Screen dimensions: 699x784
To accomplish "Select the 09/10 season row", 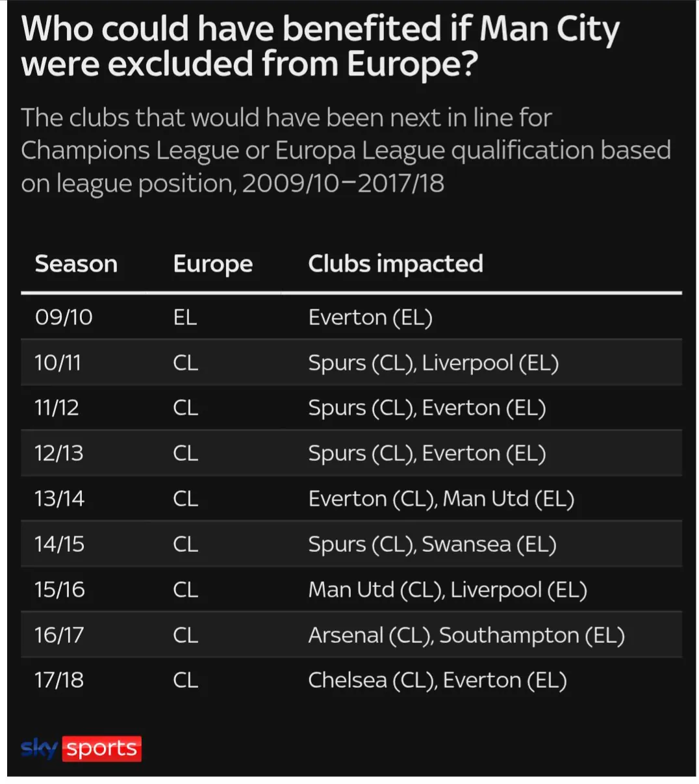I will (351, 317).
